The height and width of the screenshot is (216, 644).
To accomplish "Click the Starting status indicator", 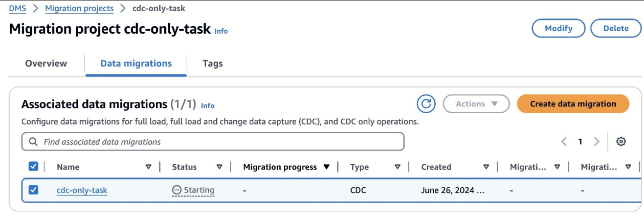I will pyautogui.click(x=193, y=190).
